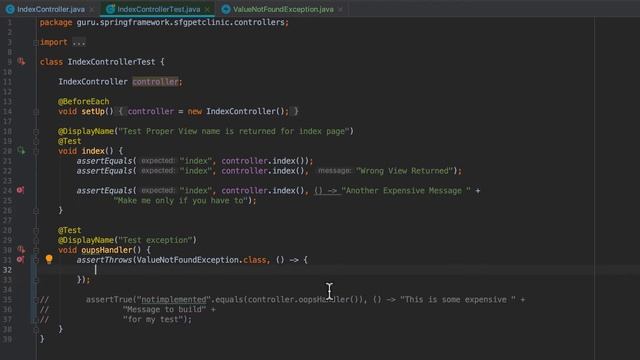
Task: Toggle fold marker at @DisplayName index page line
Action: click(x=36, y=131)
